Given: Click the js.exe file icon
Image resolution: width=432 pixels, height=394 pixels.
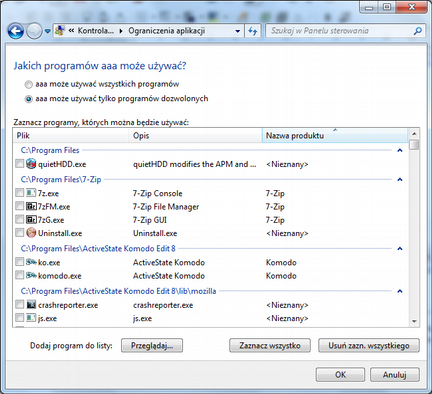Looking at the screenshot, I should [x=31, y=318].
